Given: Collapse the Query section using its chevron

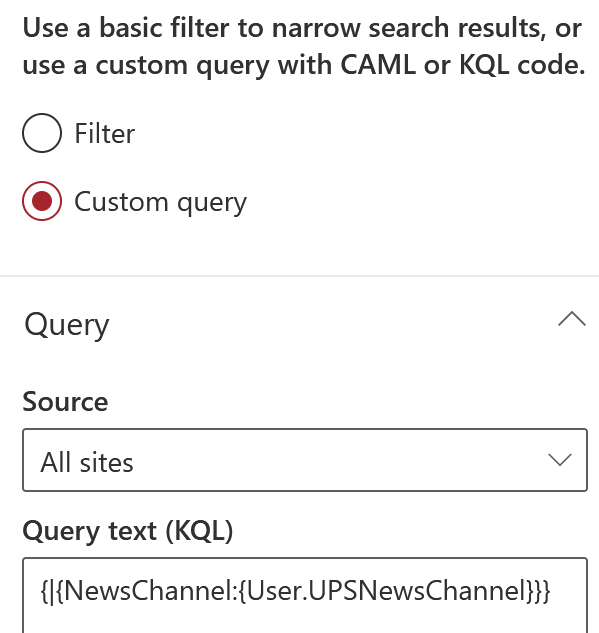Looking at the screenshot, I should coord(572,319).
